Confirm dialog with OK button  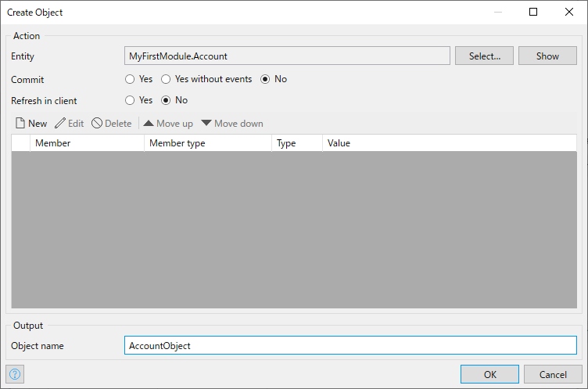click(489, 374)
